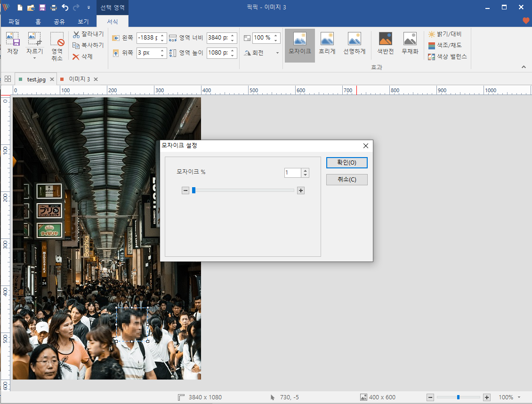Switch to the 홈 ribbon tab
The image size is (532, 404).
pos(38,22)
